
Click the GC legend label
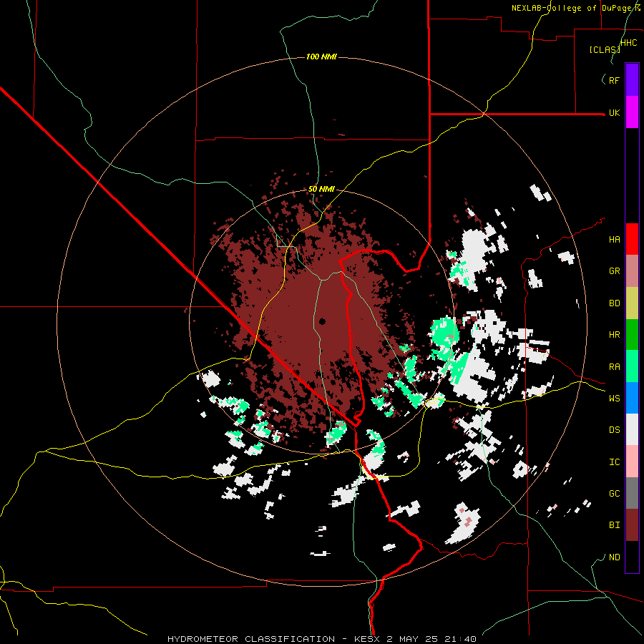[614, 494]
